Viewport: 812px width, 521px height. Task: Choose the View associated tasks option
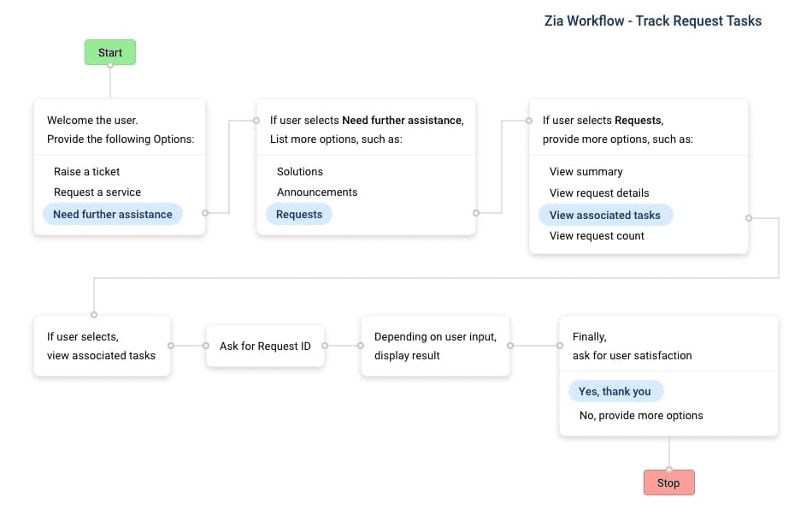(605, 215)
